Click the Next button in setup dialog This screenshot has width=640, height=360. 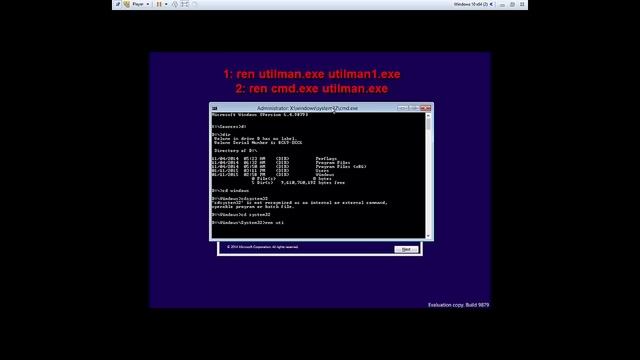point(406,249)
